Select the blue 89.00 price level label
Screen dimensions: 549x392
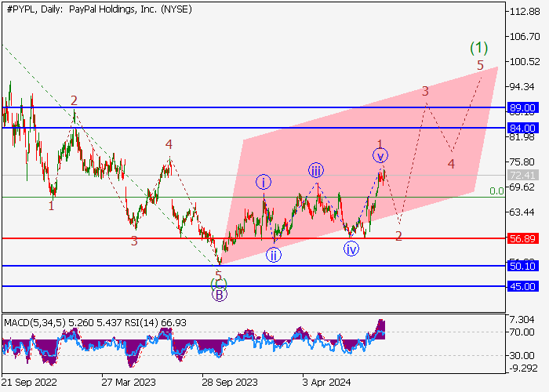pos(523,108)
